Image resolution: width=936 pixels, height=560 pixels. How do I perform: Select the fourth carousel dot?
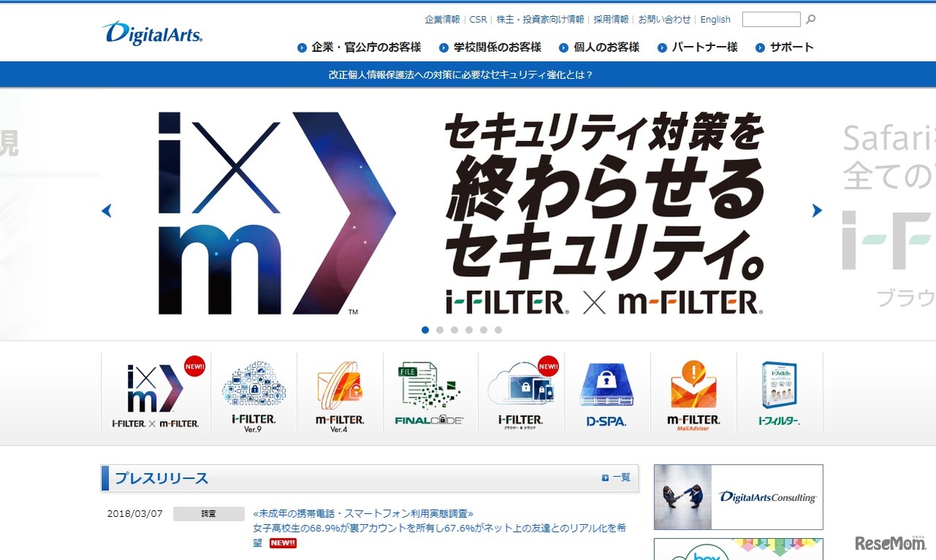(x=469, y=330)
